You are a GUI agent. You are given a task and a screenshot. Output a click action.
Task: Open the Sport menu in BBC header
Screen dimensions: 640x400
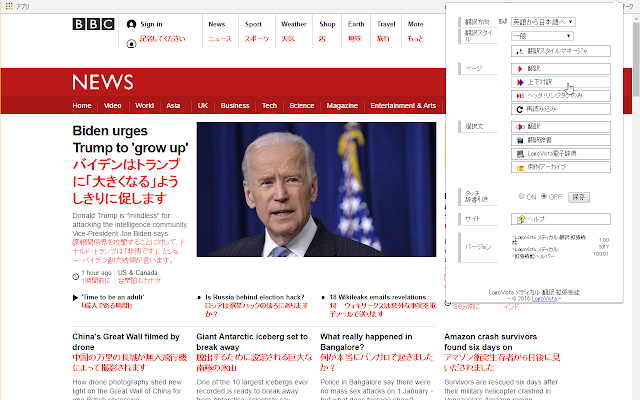pos(253,24)
